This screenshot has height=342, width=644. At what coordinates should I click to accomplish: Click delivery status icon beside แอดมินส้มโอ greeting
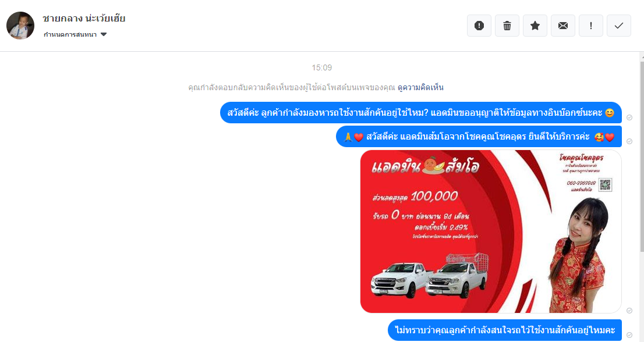[x=629, y=141]
